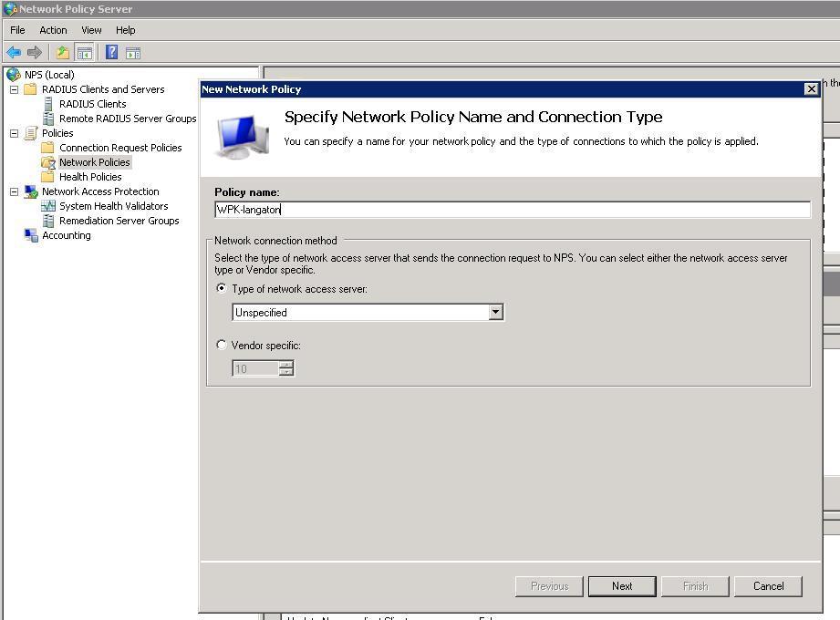The height and width of the screenshot is (620, 840).
Task: Close the New Network Policy dialog
Action: pos(812,88)
